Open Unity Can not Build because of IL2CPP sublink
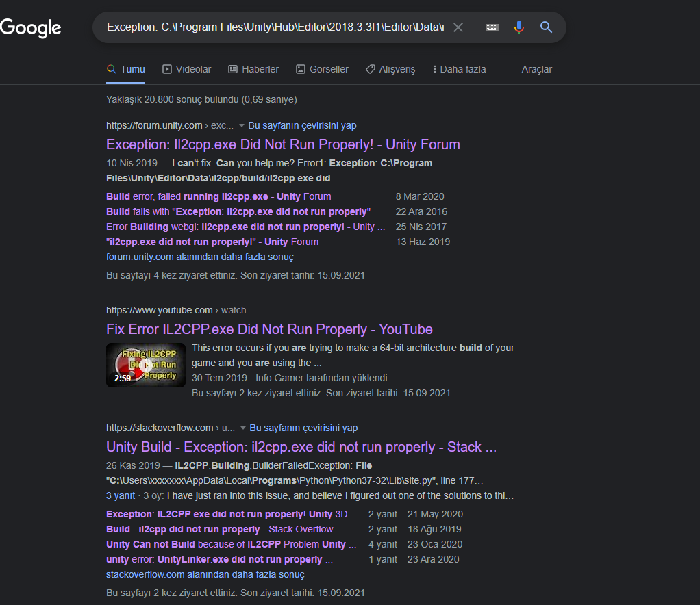This screenshot has width=700, height=605. 231,544
